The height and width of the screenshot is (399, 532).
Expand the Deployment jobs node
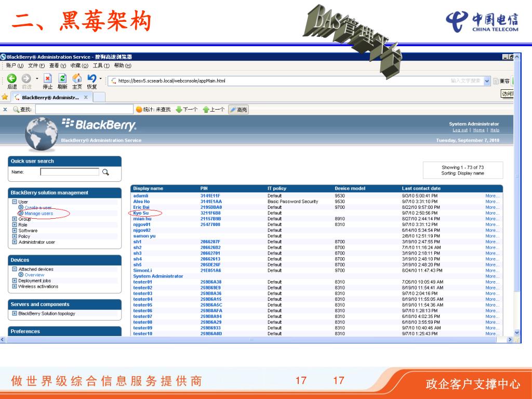(x=15, y=281)
